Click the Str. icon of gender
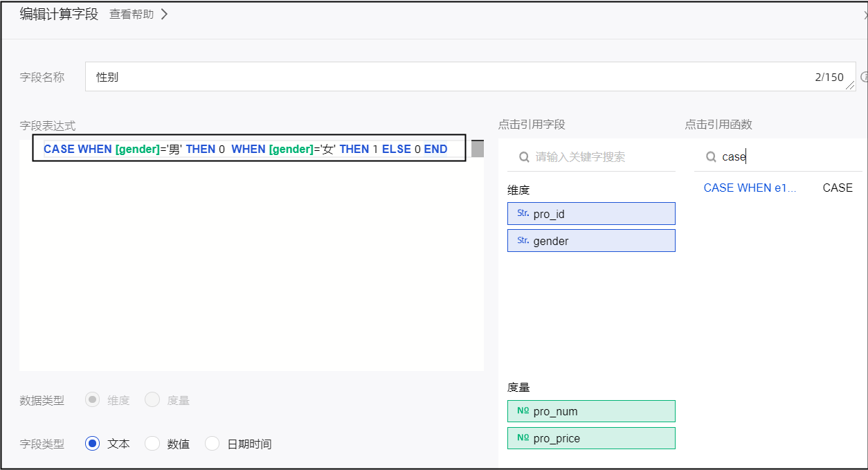 (523, 241)
